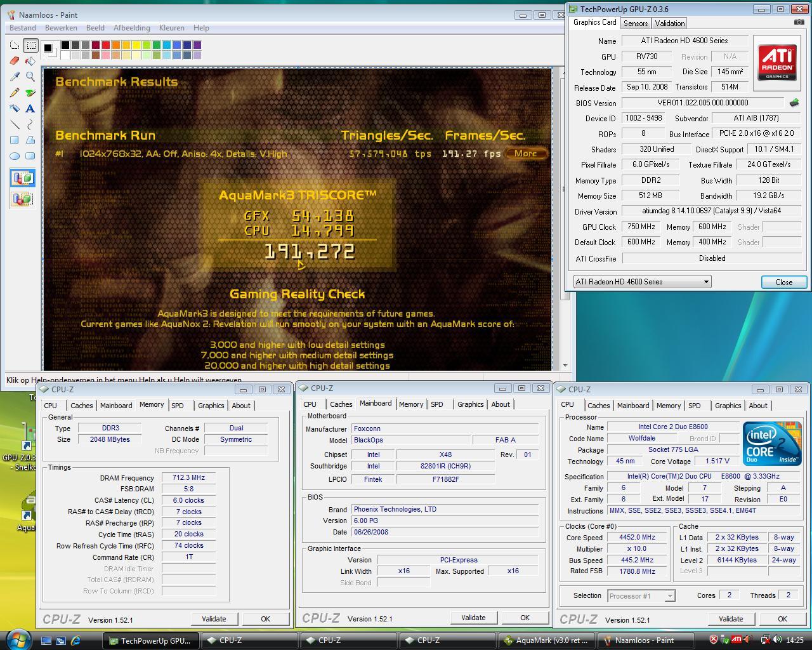The image size is (812, 650).
Task: Switch to the Validation tab in GPU-Z
Action: (670, 23)
